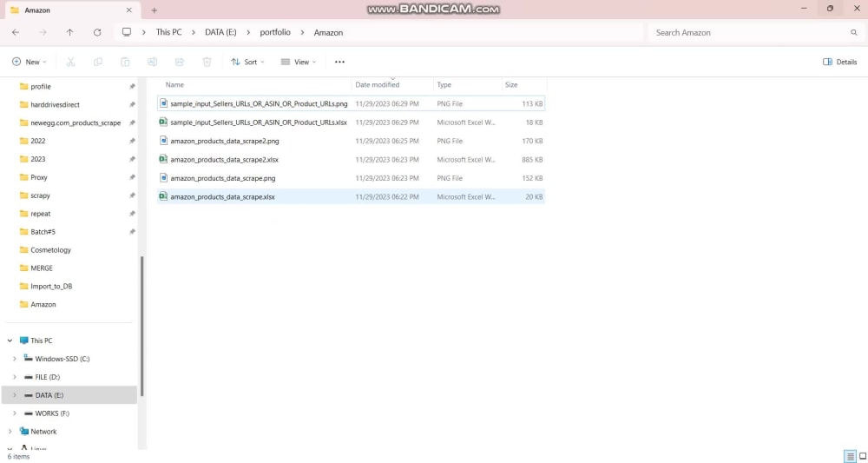Expand DATA (E:) drive node
This screenshot has width=868, height=463.
coord(15,395)
